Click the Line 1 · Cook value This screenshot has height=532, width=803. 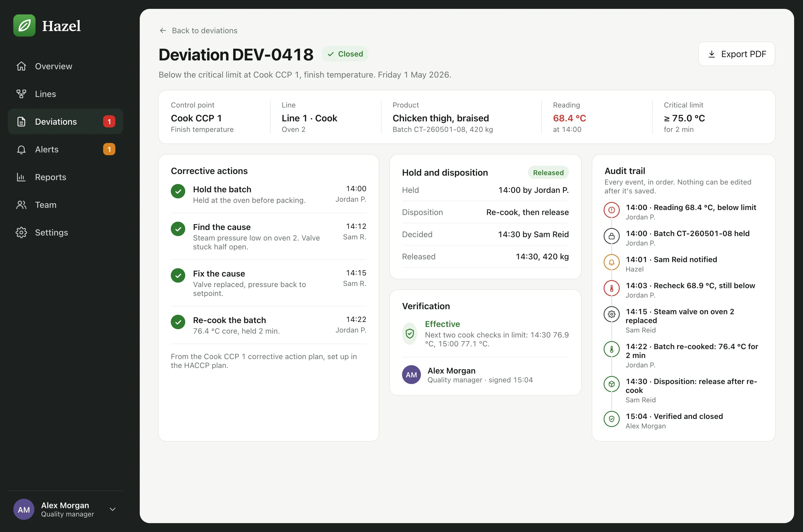tap(309, 118)
